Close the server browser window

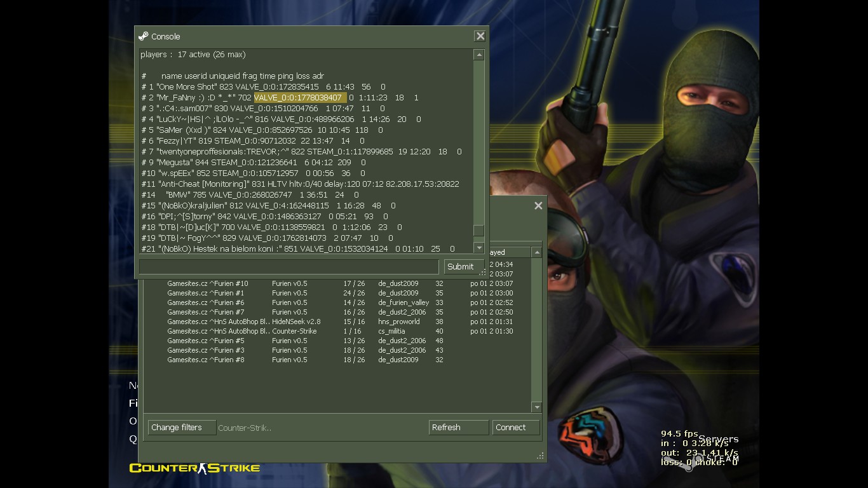(x=538, y=206)
